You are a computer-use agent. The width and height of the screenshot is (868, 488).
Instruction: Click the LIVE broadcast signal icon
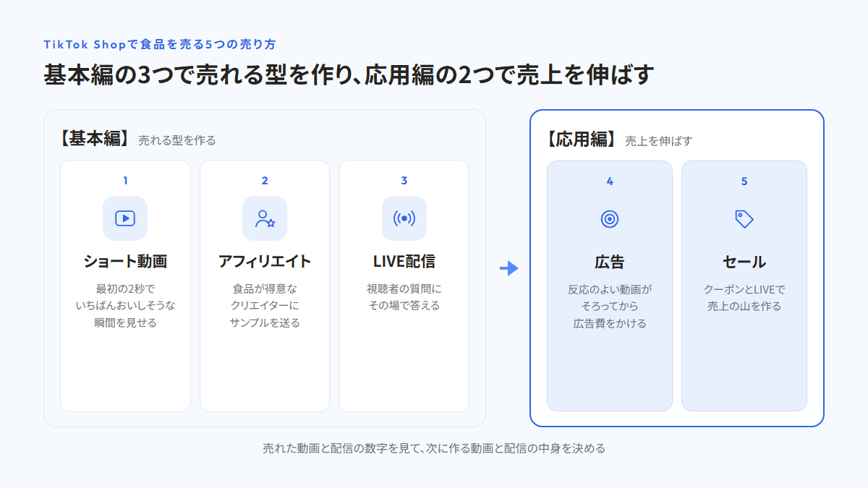coord(404,218)
